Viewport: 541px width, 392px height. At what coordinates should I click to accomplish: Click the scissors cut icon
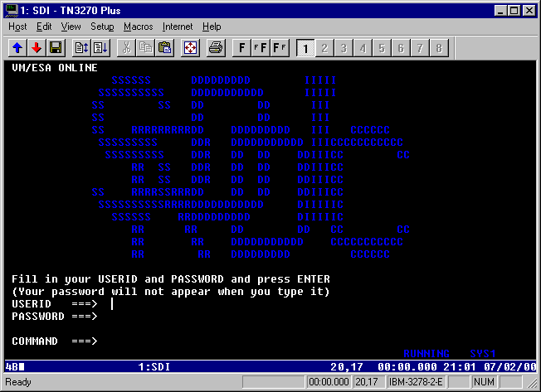127,47
